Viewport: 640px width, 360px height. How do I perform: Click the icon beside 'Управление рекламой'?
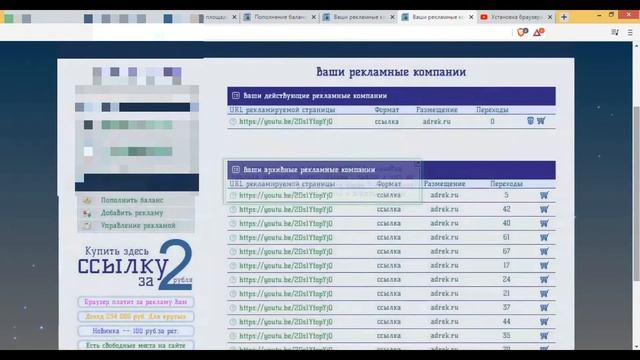pos(87,226)
